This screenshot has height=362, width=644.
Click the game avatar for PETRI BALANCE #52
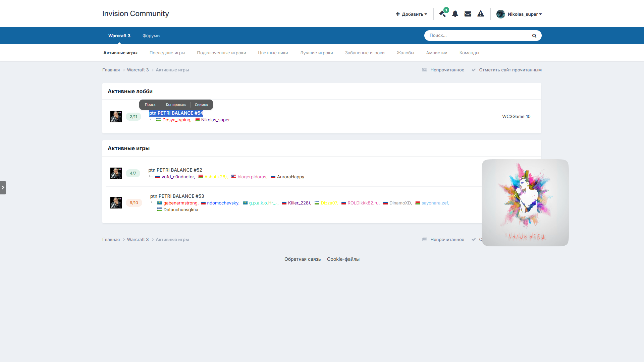[116, 173]
